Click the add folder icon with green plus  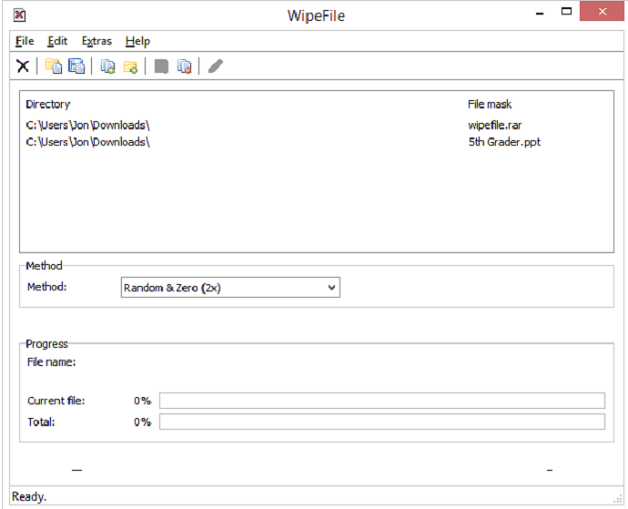click(x=131, y=67)
